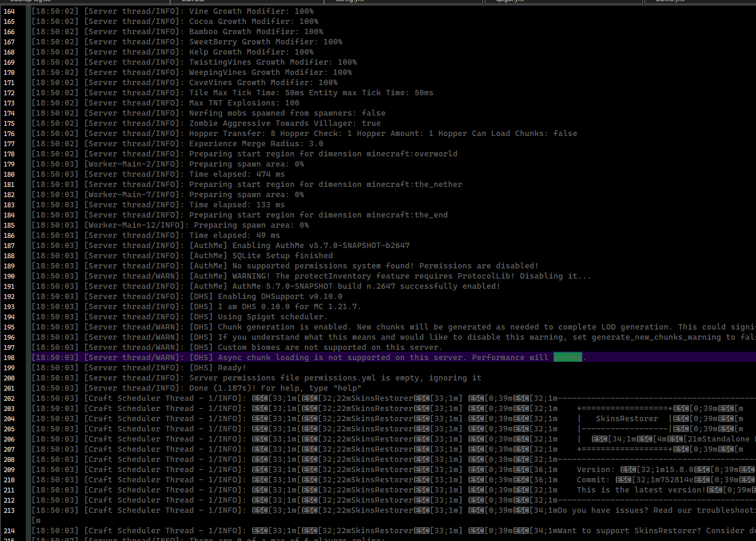Click the green highlighted word "suffer"
The image size is (756, 541).
568,358
